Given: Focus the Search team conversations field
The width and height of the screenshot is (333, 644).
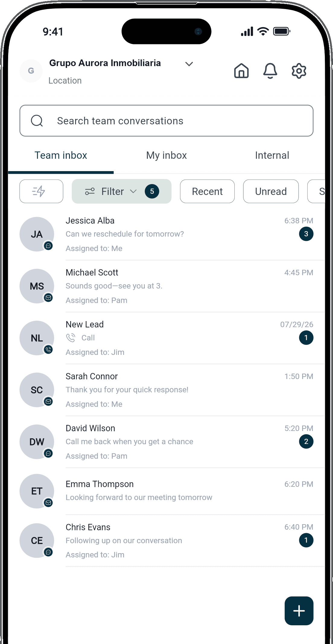Looking at the screenshot, I should click(166, 121).
